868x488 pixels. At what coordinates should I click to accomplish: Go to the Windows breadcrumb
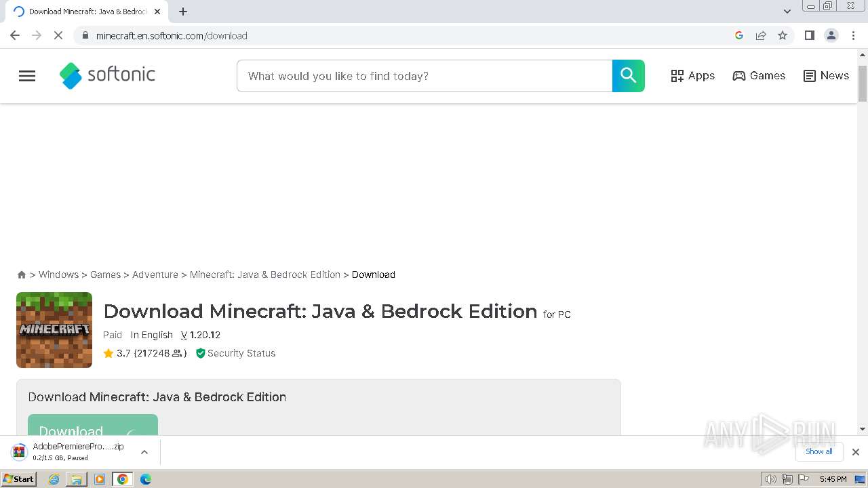click(x=58, y=274)
